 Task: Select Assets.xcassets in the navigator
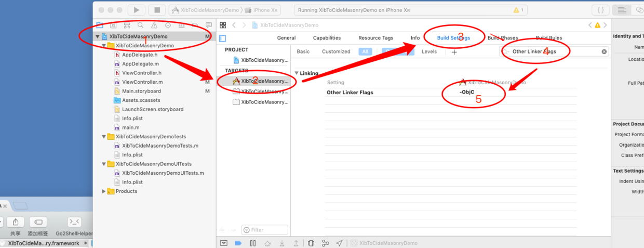click(141, 100)
